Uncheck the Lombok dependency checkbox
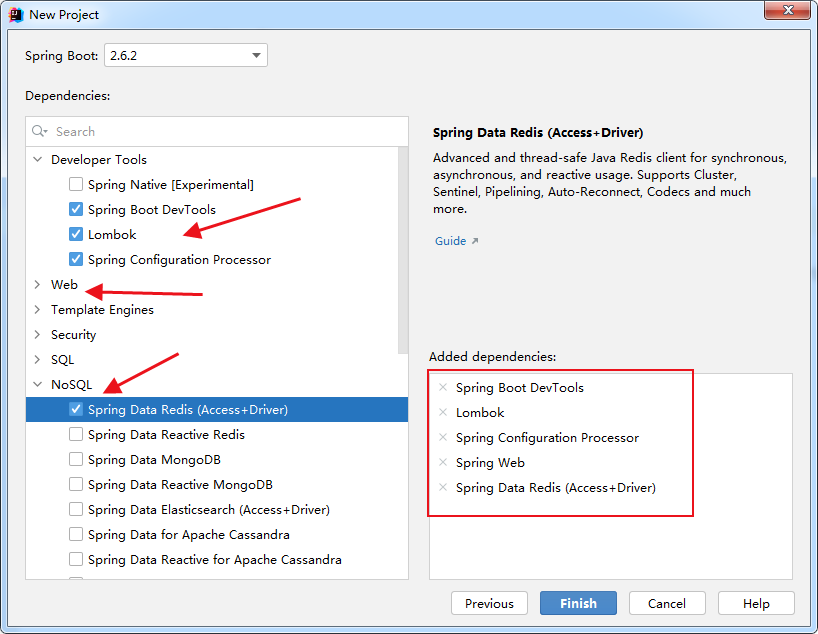This screenshot has height=634, width=818. [76, 234]
